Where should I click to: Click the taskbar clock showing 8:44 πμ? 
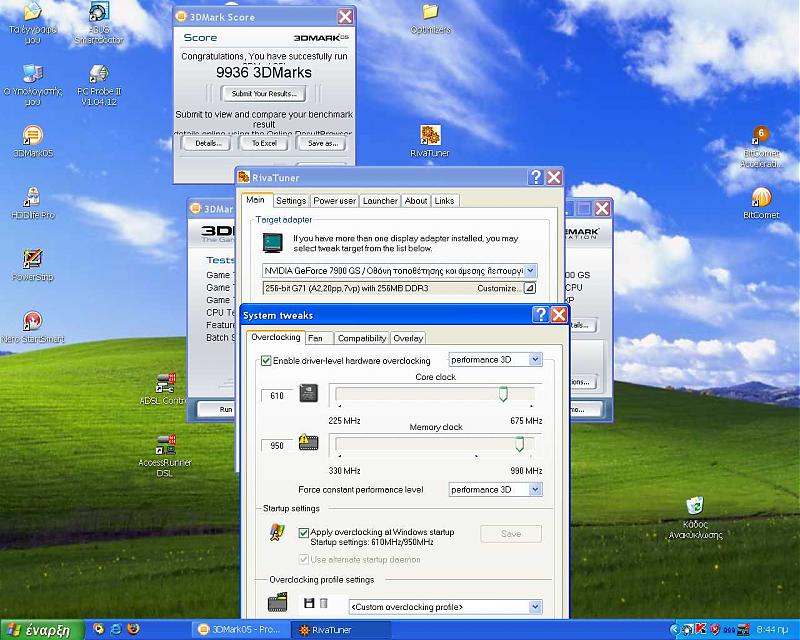[773, 630]
